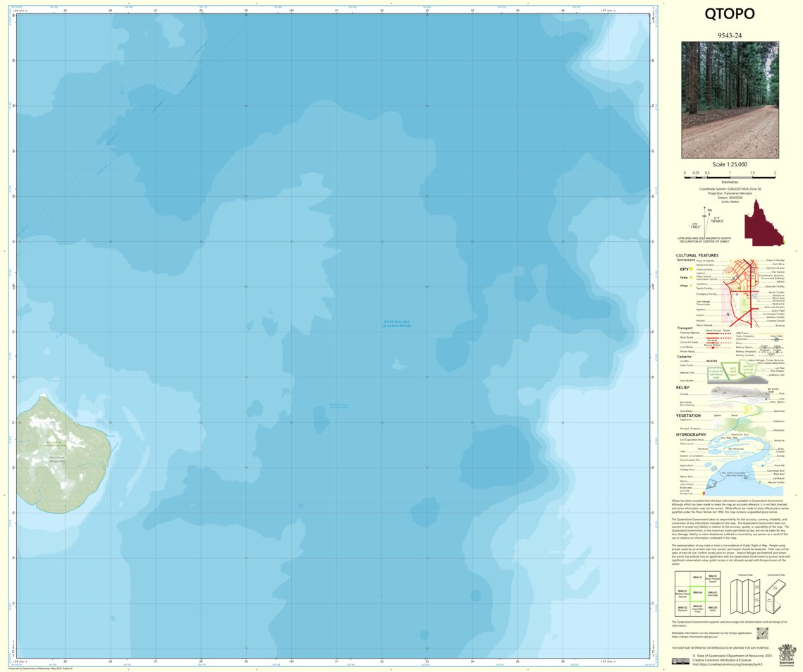Click the airport symbol in the Transport legend
Viewport: 803px width, 672px height.
click(x=728, y=314)
